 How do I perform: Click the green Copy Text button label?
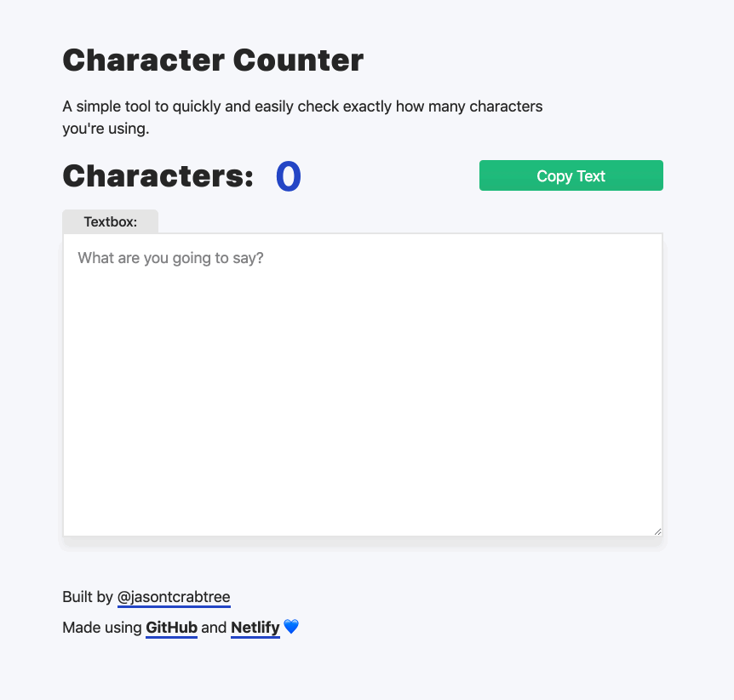tap(571, 175)
